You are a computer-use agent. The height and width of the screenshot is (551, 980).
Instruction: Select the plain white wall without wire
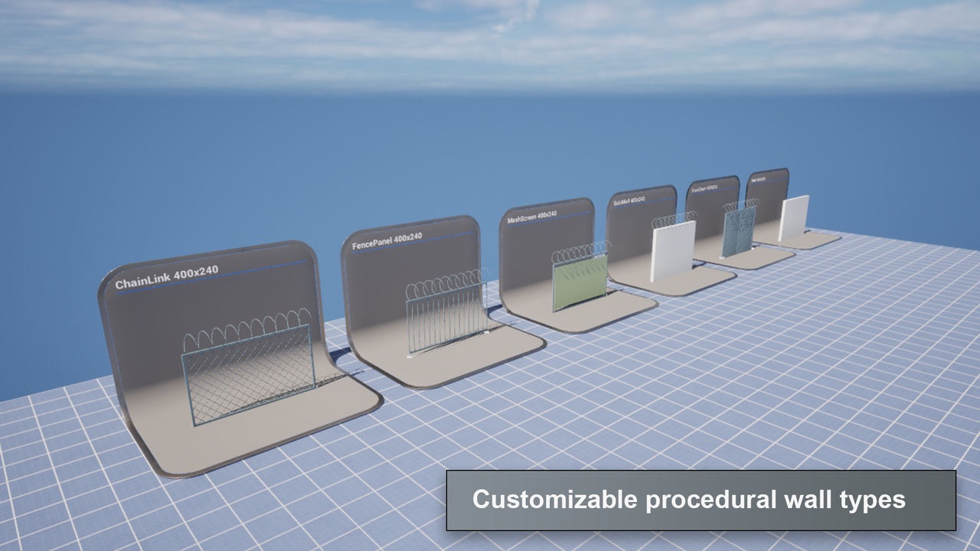tap(793, 218)
